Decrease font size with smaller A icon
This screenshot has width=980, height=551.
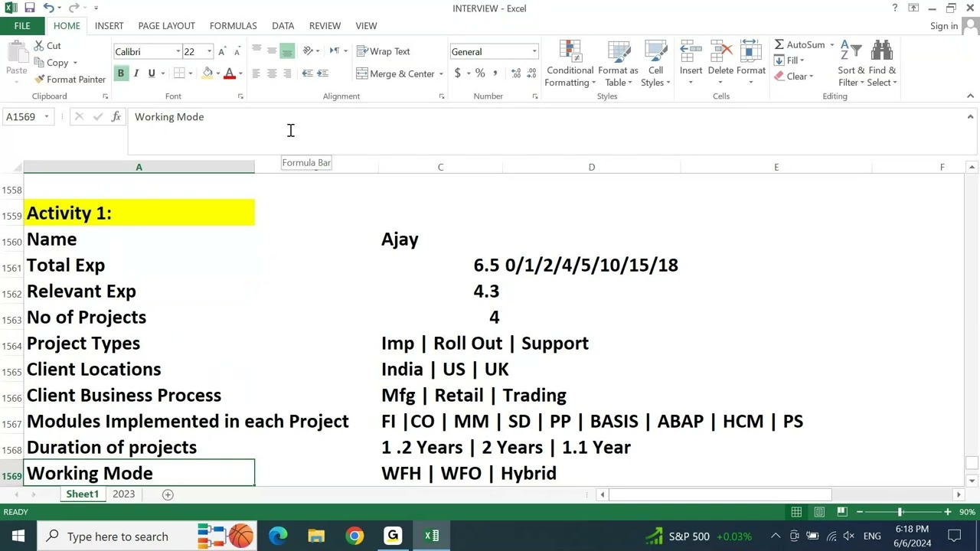point(237,52)
